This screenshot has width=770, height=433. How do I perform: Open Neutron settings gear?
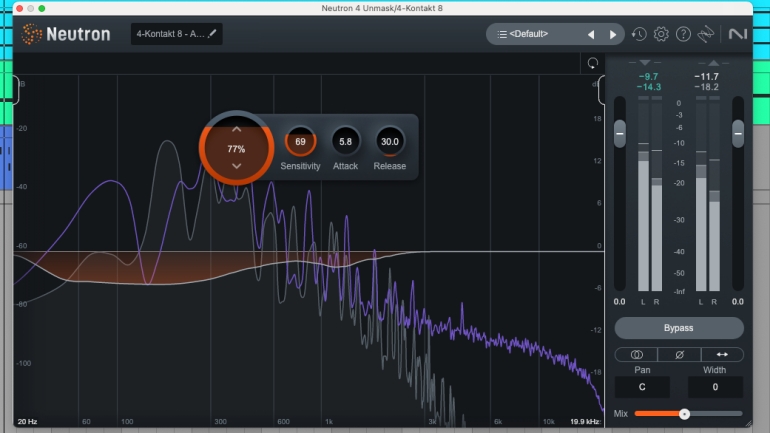tap(661, 34)
